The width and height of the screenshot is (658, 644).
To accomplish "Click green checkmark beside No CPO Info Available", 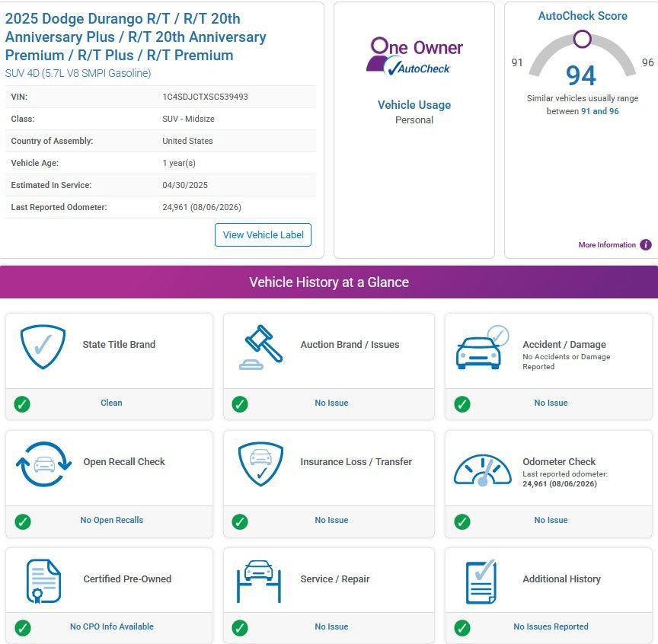I will (x=23, y=628).
